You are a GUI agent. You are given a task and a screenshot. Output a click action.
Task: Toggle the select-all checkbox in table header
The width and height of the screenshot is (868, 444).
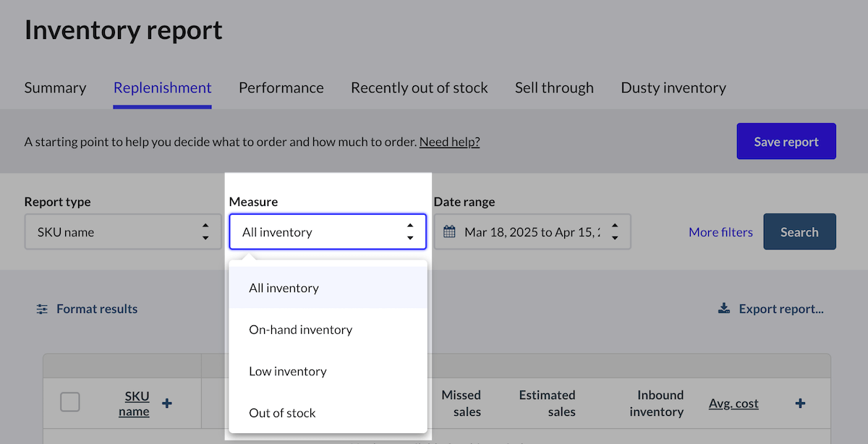pyautogui.click(x=70, y=402)
